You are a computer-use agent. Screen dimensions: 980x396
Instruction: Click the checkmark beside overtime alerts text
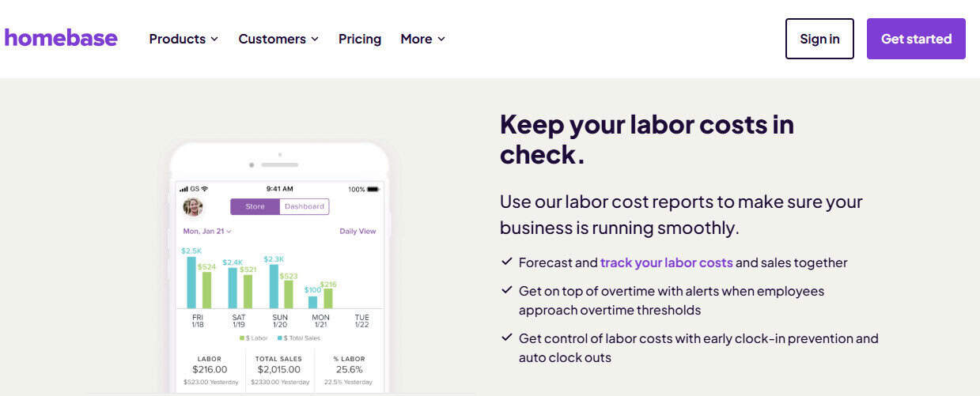(506, 291)
